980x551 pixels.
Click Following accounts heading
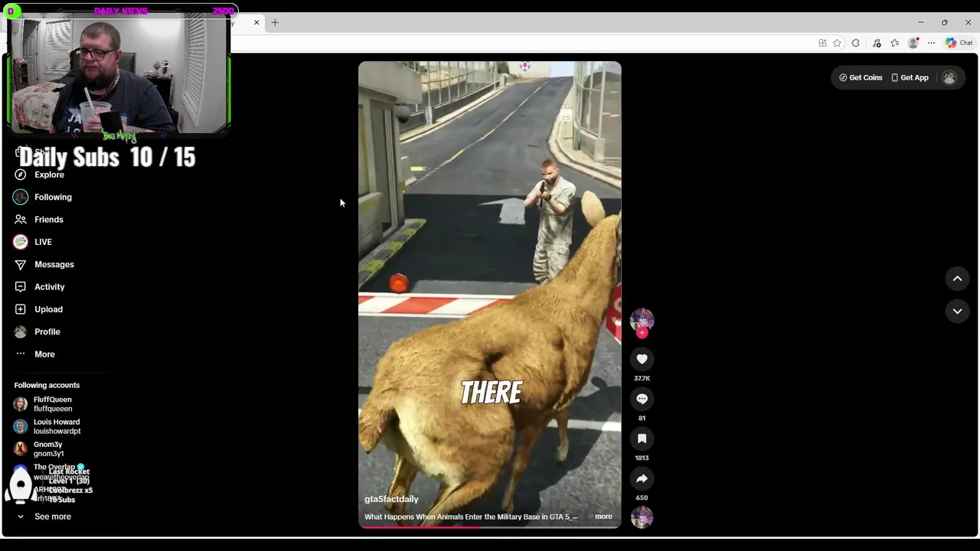[47, 385]
